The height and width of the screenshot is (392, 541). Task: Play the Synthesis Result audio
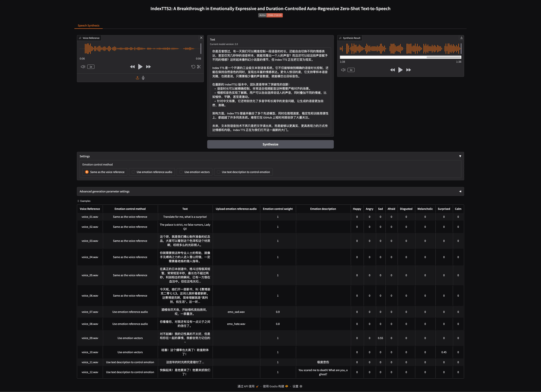pyautogui.click(x=400, y=70)
